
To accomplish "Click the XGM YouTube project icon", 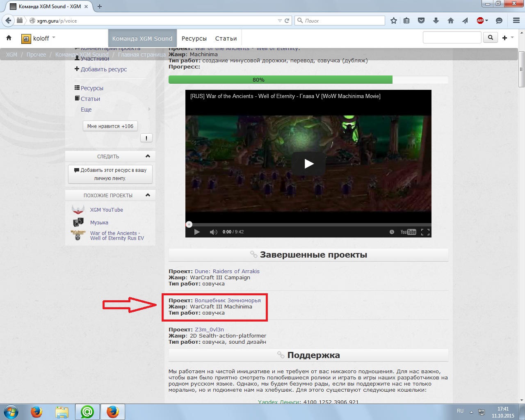I will 78,210.
